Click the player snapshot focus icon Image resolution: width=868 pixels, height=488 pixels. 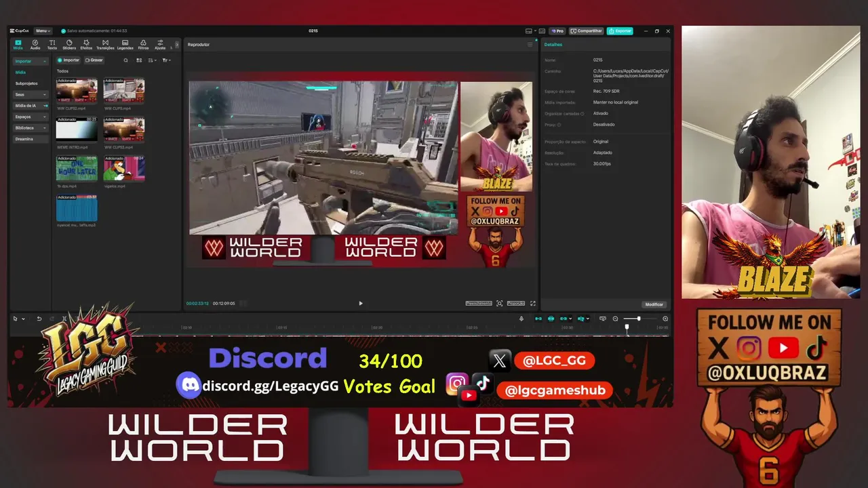(500, 304)
